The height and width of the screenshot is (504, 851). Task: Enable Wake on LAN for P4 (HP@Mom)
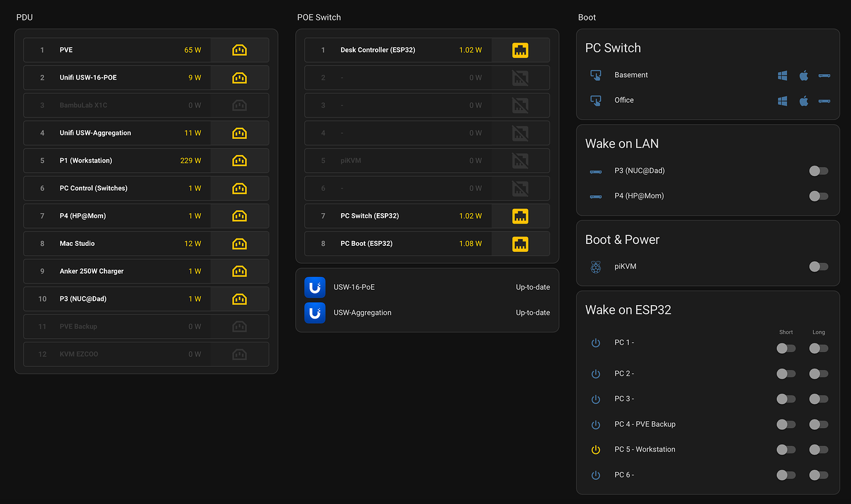(x=819, y=196)
